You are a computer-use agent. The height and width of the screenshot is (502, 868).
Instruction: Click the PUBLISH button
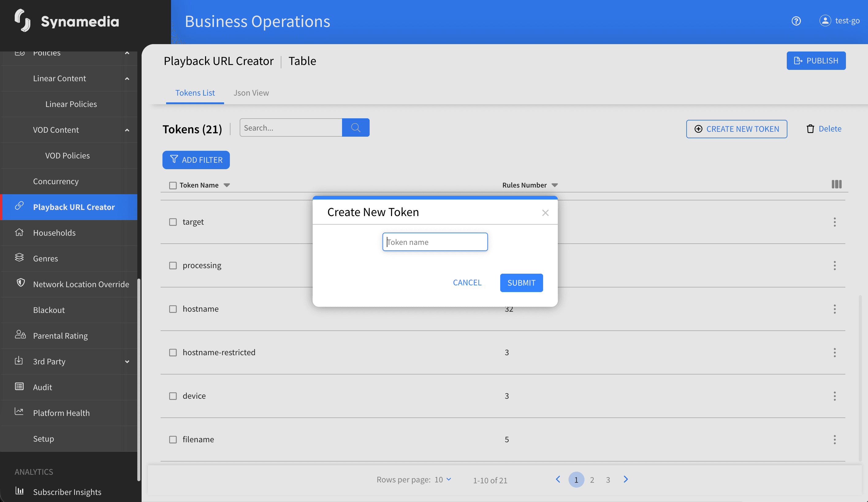click(x=816, y=61)
